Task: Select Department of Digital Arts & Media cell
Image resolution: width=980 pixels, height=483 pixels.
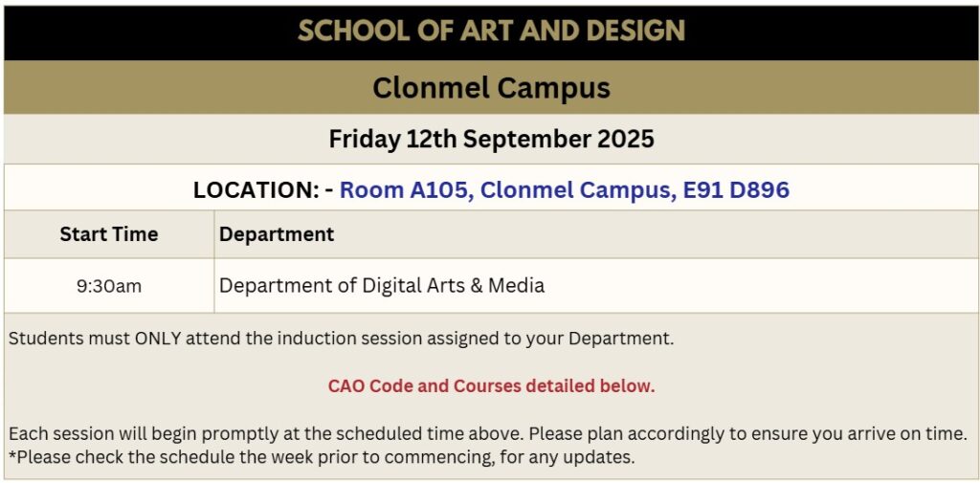Action: point(382,285)
